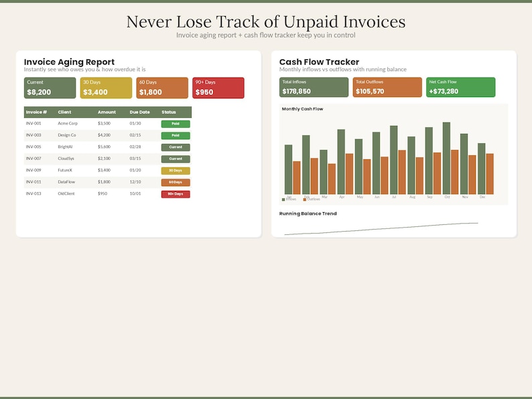The height and width of the screenshot is (399, 532).
Task: Click the July inflows bar in chart
Action: tap(393, 160)
